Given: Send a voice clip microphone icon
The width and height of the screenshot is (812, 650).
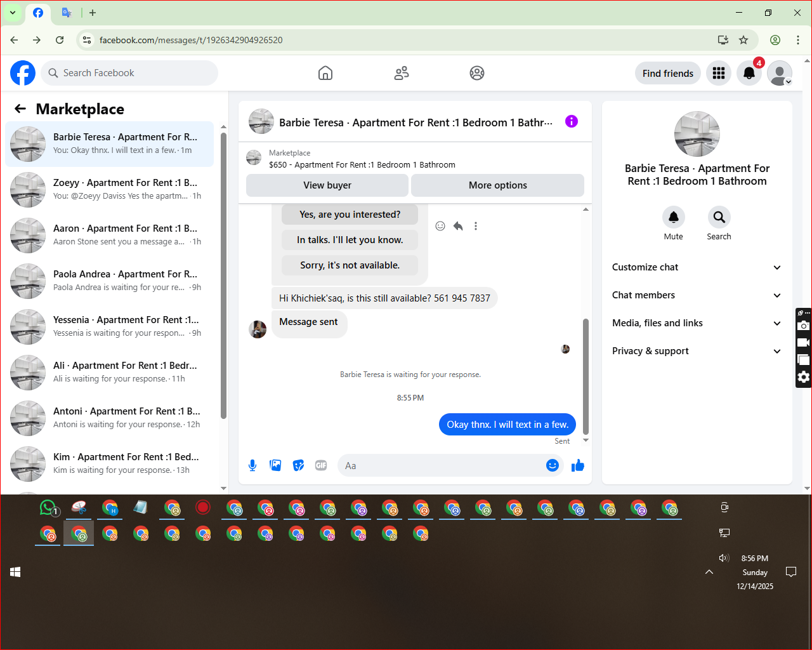Looking at the screenshot, I should [252, 465].
